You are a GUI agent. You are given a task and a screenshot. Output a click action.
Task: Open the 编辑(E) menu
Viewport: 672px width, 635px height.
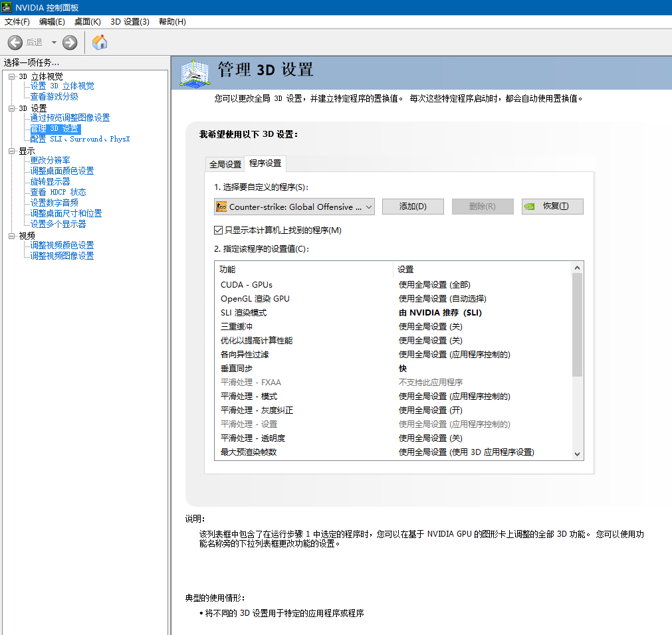pyautogui.click(x=52, y=22)
